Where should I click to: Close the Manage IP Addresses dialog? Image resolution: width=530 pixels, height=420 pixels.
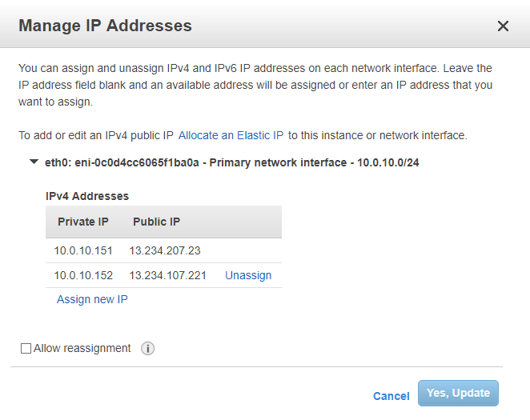coord(503,26)
